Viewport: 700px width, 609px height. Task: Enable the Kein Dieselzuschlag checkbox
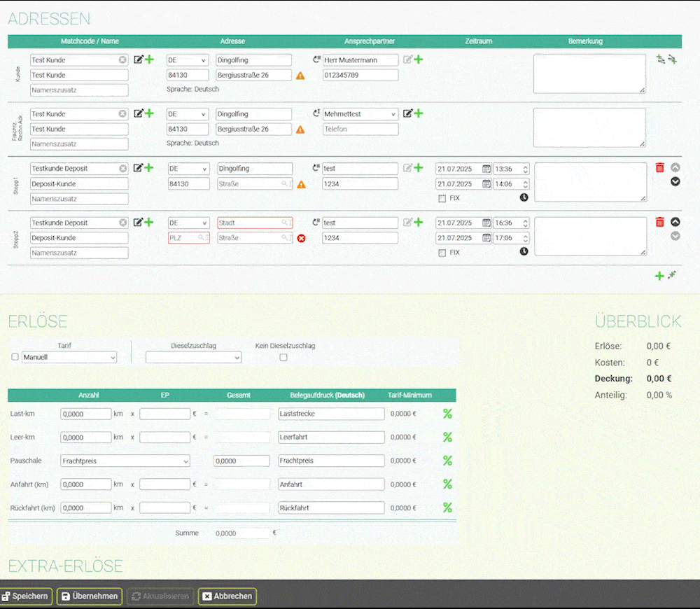283,357
